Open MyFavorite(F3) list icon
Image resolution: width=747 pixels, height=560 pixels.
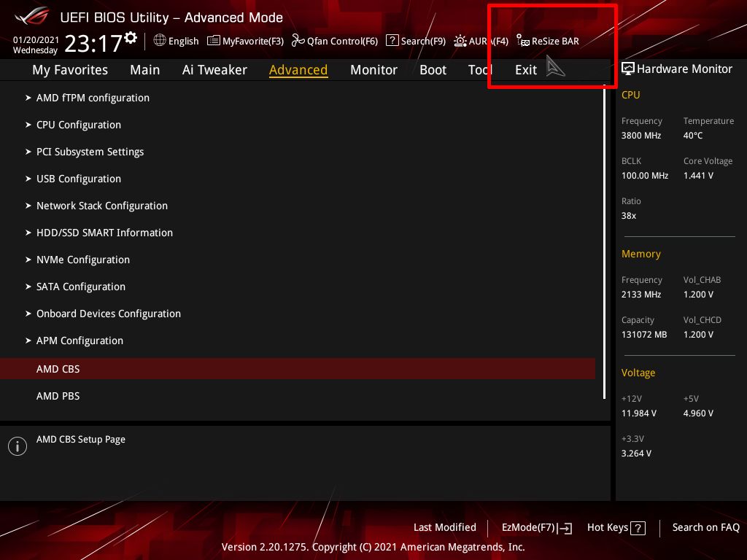point(214,41)
